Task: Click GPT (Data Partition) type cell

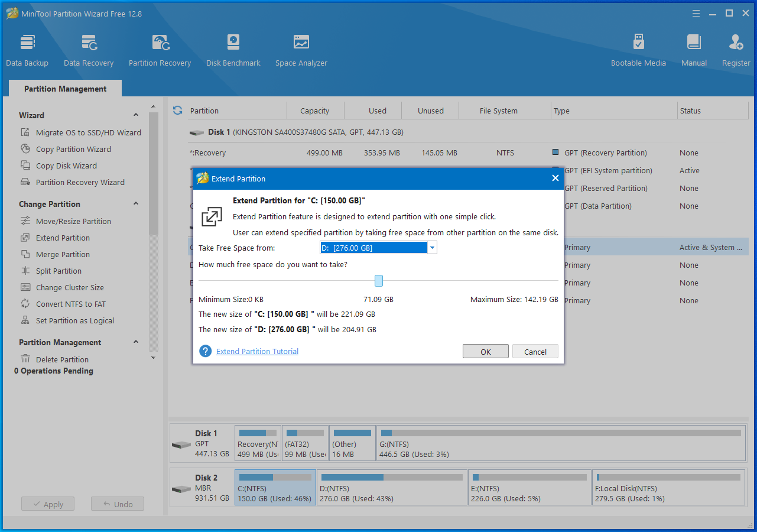Action: [597, 206]
